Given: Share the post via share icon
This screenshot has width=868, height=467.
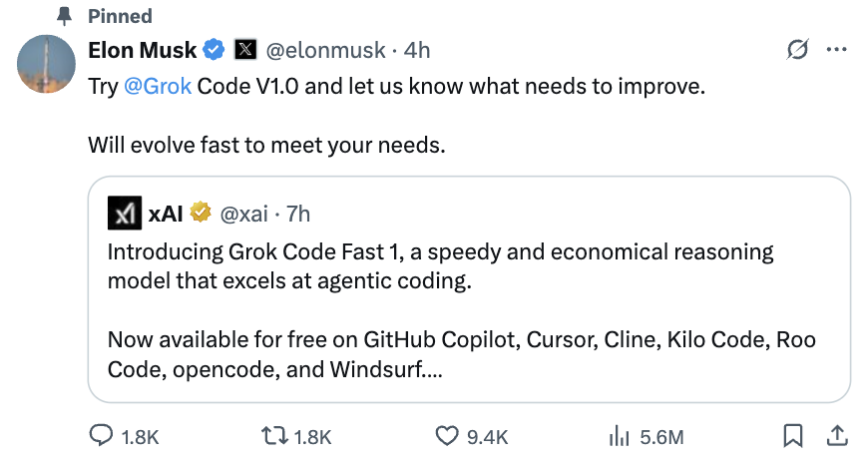Looking at the screenshot, I should pyautogui.click(x=838, y=436).
